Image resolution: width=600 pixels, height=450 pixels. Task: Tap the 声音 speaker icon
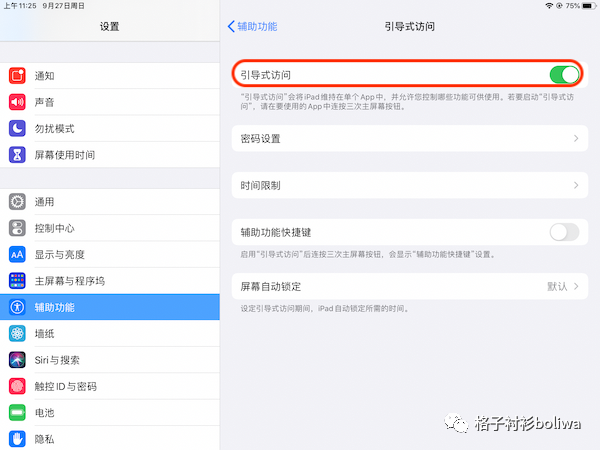tap(17, 102)
